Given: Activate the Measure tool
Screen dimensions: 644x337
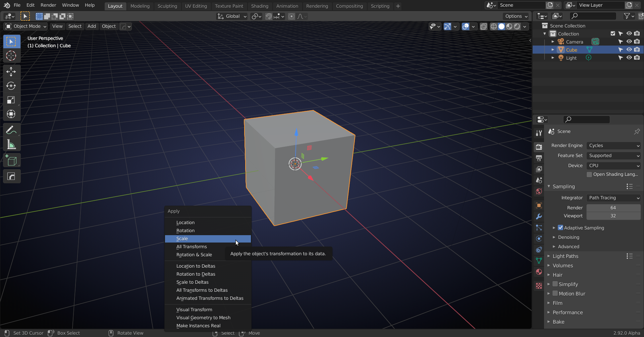Looking at the screenshot, I should coord(11,144).
